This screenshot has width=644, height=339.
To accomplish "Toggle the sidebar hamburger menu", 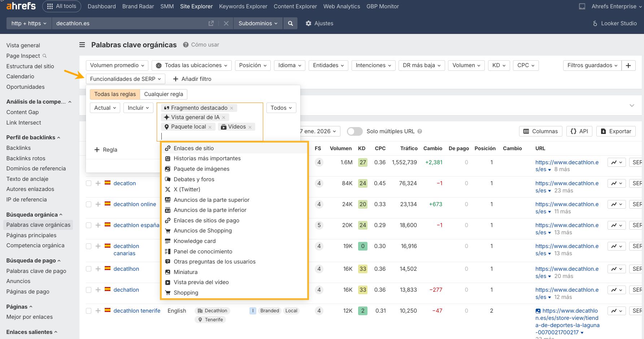I will click(x=82, y=45).
